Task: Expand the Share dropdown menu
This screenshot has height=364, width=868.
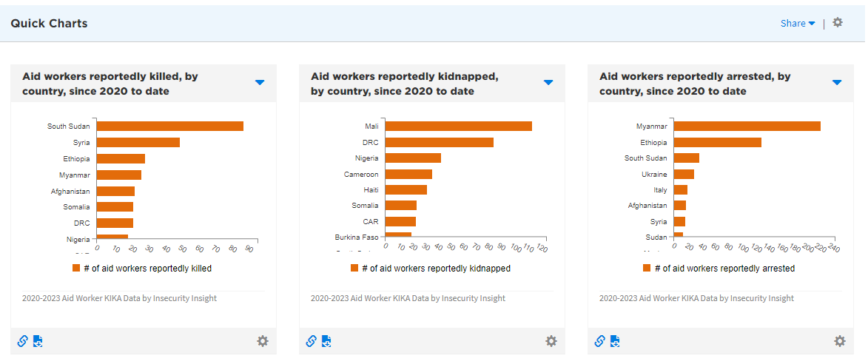Action: pyautogui.click(x=798, y=24)
